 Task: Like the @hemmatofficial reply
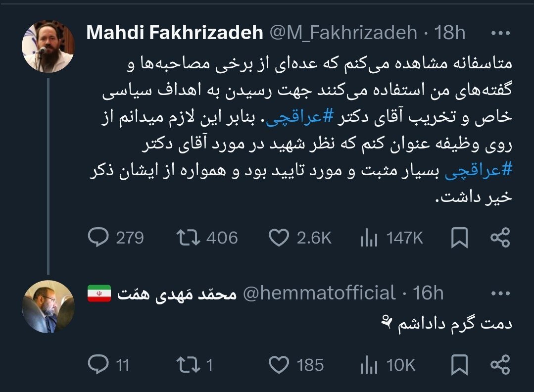point(279,365)
